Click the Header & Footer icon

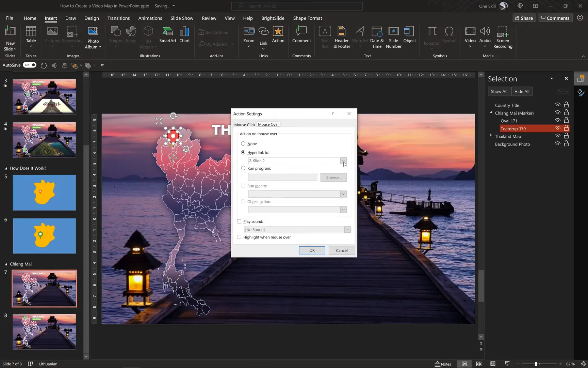point(342,37)
